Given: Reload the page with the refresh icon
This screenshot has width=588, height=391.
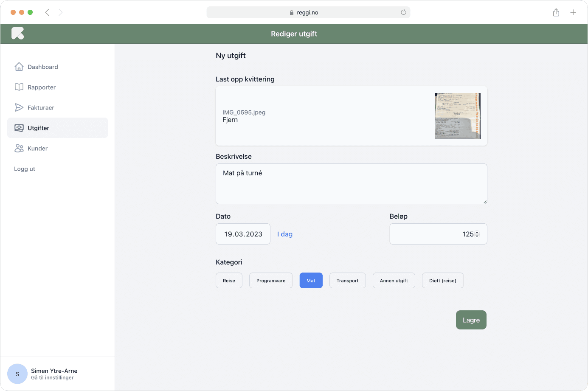Looking at the screenshot, I should [403, 12].
